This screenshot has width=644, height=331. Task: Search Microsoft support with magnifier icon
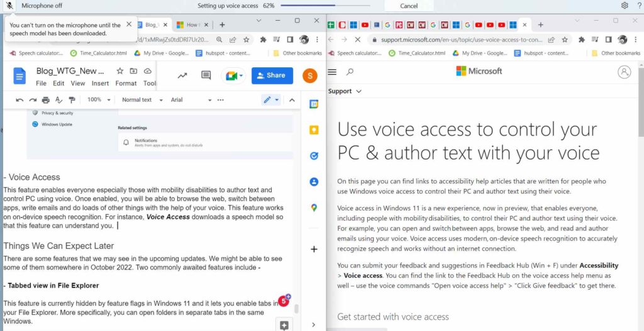[x=350, y=72]
